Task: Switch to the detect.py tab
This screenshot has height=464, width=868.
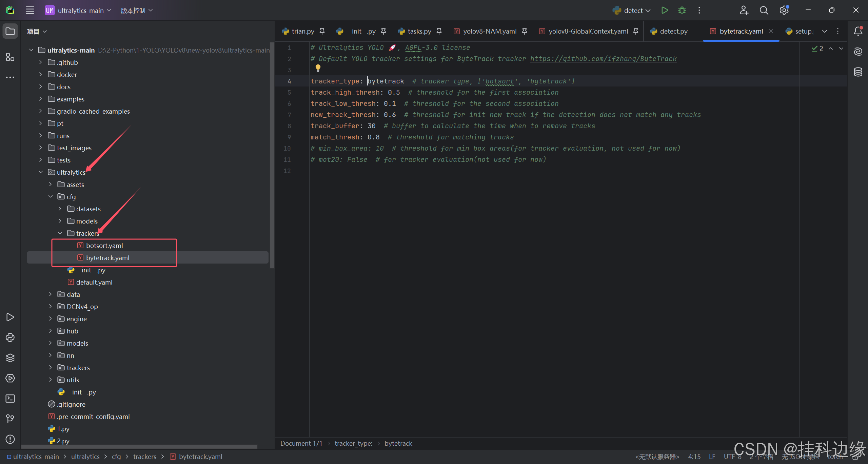Action: [673, 31]
